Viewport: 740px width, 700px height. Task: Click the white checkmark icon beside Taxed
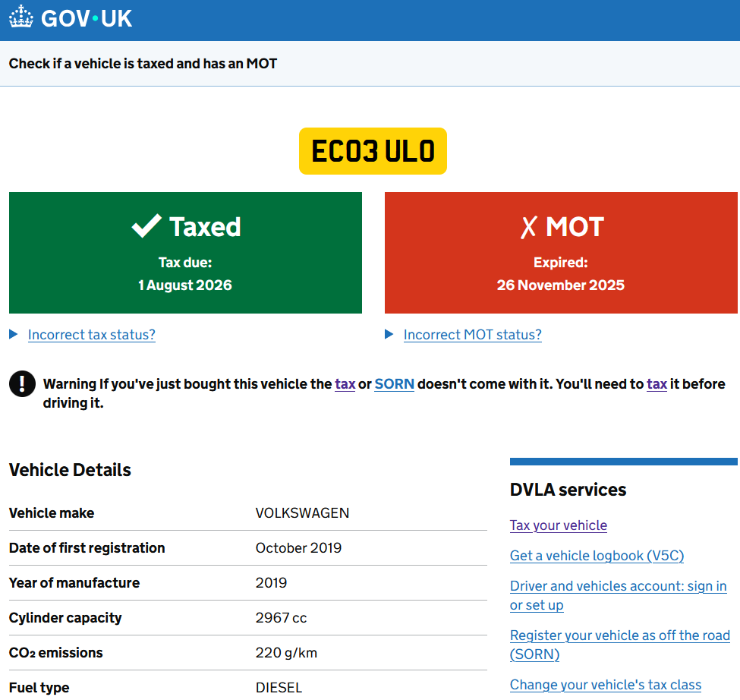pos(146,226)
